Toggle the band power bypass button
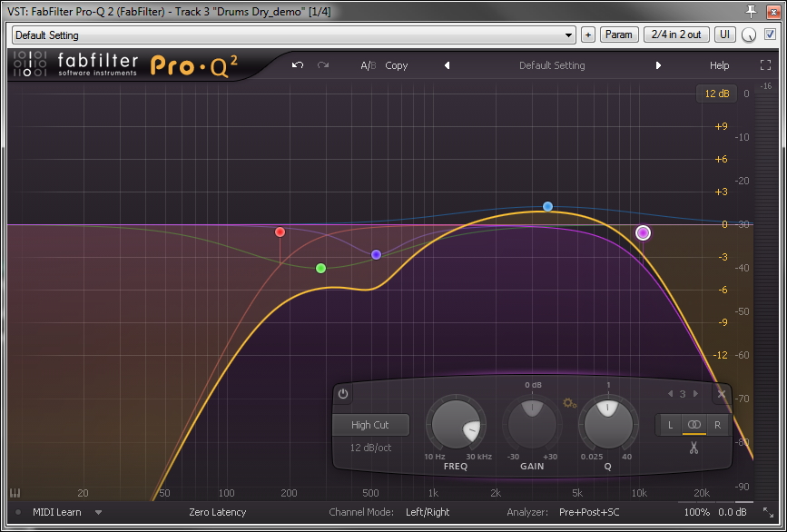The height and width of the screenshot is (532, 787). click(343, 394)
